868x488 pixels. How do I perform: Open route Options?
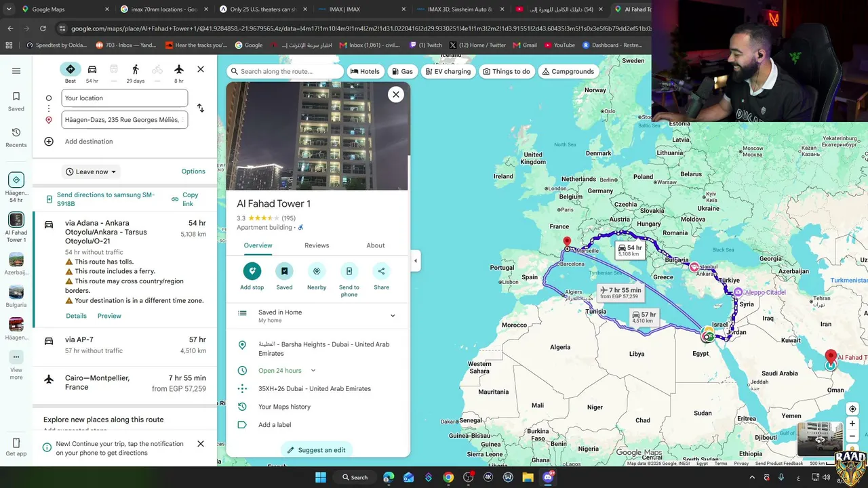pyautogui.click(x=193, y=171)
